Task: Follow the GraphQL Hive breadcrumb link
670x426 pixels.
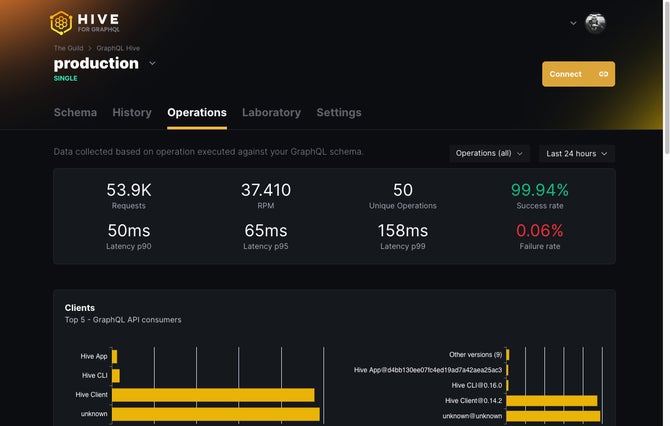Action: point(118,48)
